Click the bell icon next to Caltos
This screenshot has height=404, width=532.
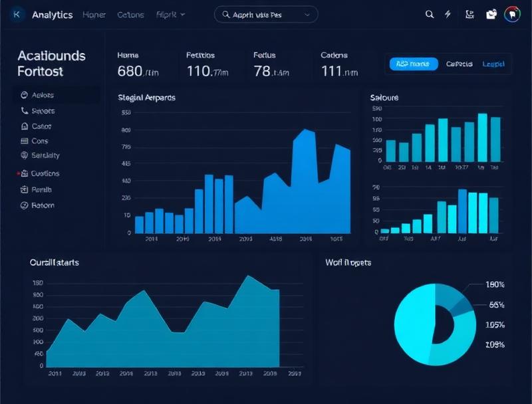pyautogui.click(x=25, y=126)
